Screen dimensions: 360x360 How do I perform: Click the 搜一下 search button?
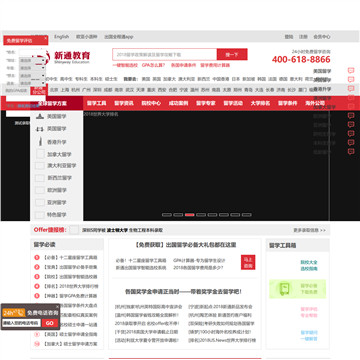(232, 54)
